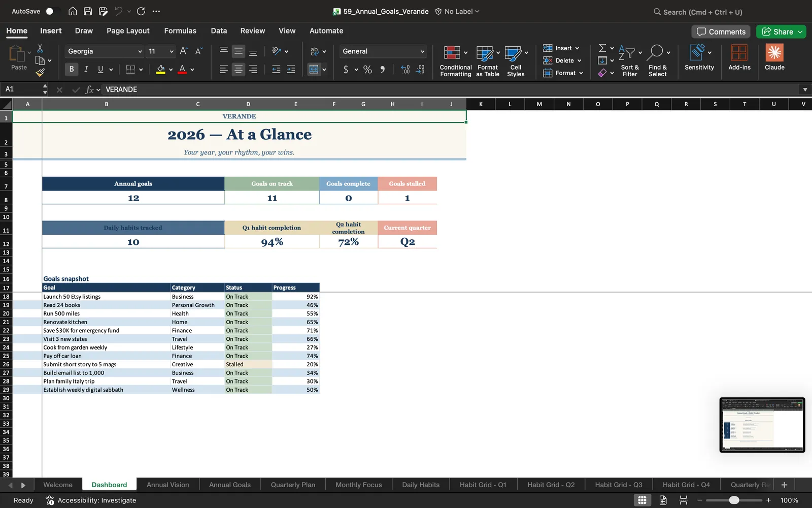Open Find & Select magnifier
Viewport: 812px width, 508px height.
pos(658,61)
